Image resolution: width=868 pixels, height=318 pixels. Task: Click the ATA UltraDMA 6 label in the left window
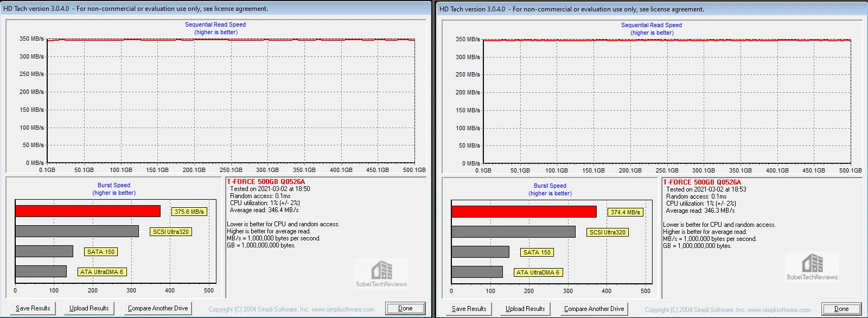click(x=102, y=272)
